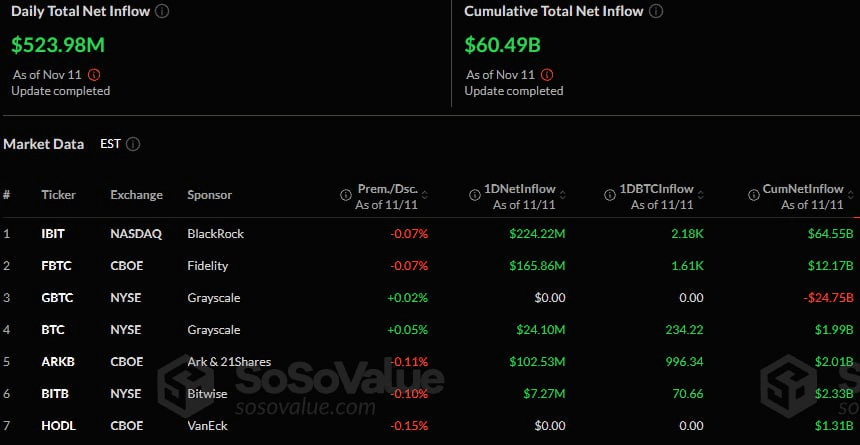
Task: Click the Sponsor column header
Action: 209,195
